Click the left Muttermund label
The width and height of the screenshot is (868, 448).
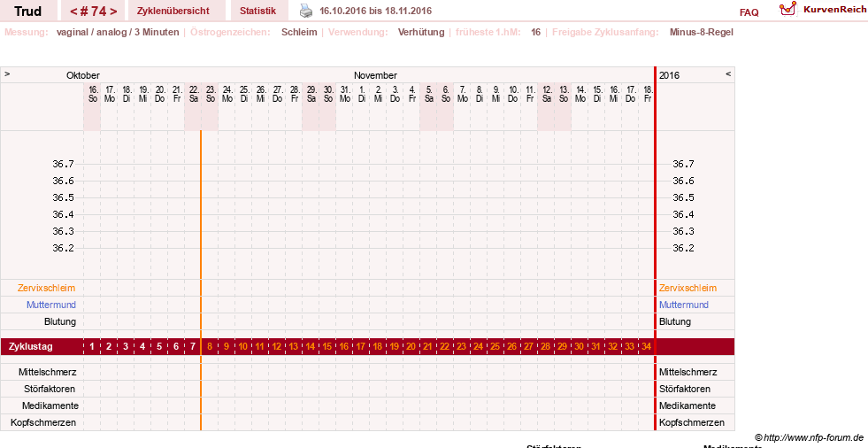[51, 305]
